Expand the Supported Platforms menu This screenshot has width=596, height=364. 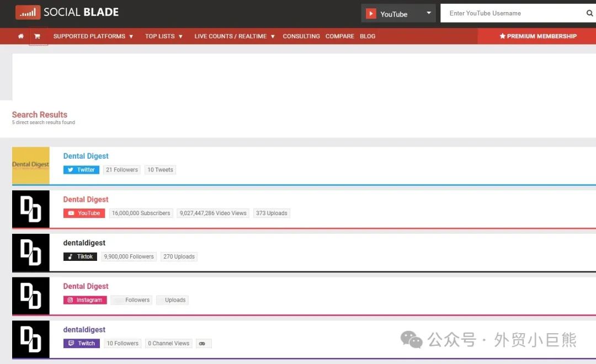(x=93, y=36)
